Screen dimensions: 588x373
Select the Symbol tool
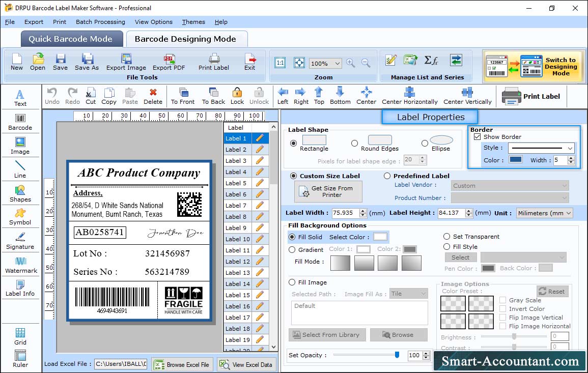(20, 217)
